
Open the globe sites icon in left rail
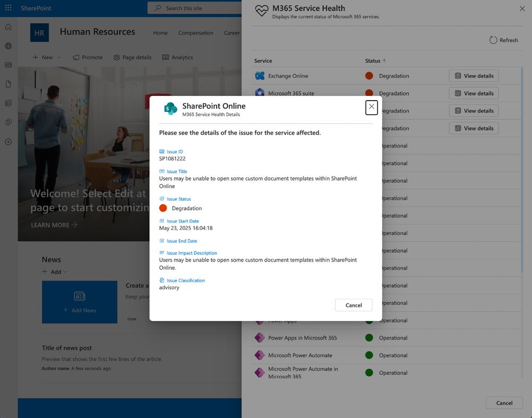pyautogui.click(x=9, y=46)
